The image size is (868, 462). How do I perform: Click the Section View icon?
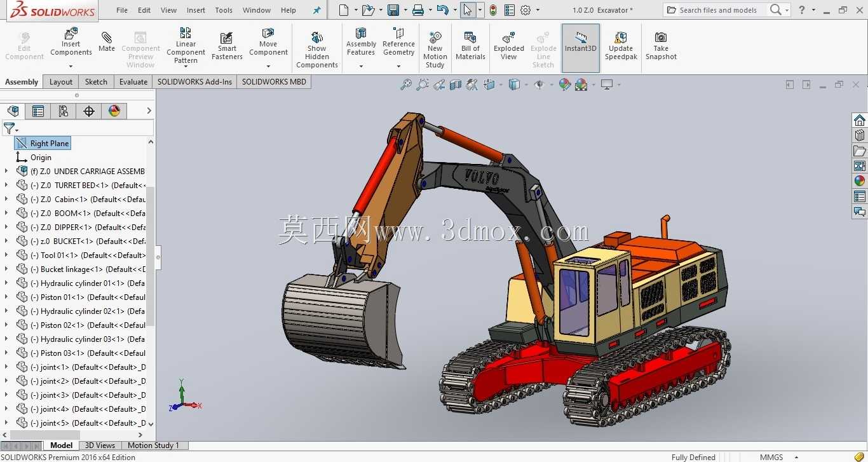(x=456, y=85)
